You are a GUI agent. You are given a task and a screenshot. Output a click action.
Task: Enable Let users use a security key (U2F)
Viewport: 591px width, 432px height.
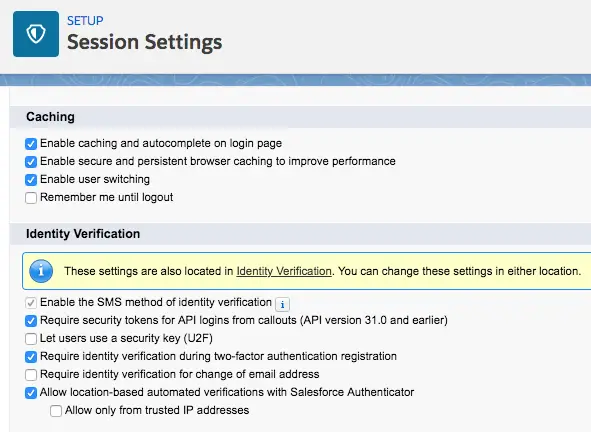click(31, 339)
